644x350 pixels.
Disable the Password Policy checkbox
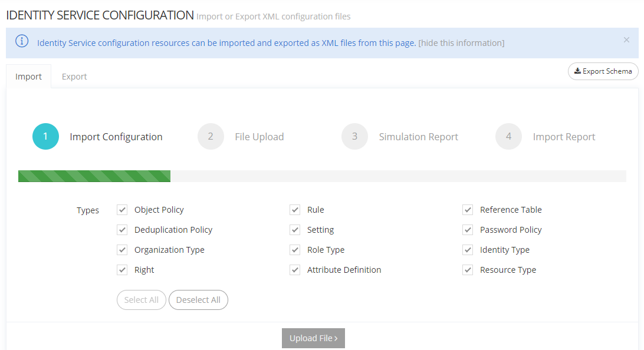(x=468, y=230)
